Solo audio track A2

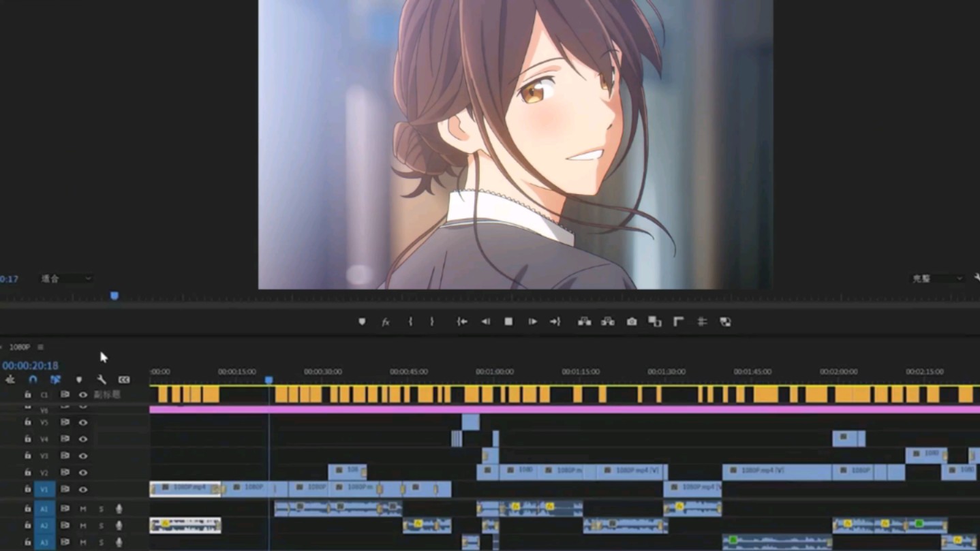[102, 525]
